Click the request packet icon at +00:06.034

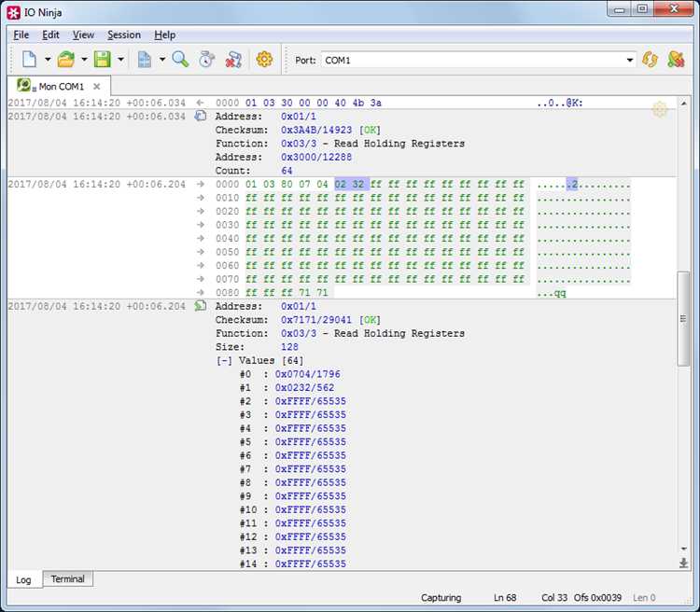(201, 116)
